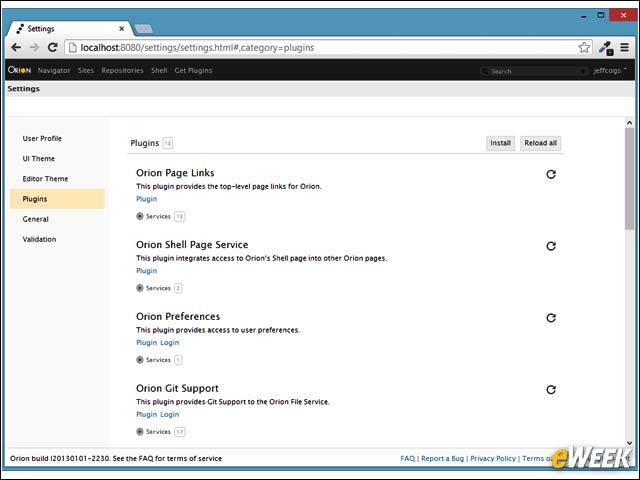This screenshot has height=480, width=640.
Task: Open the FAQ footer link
Action: point(407,458)
